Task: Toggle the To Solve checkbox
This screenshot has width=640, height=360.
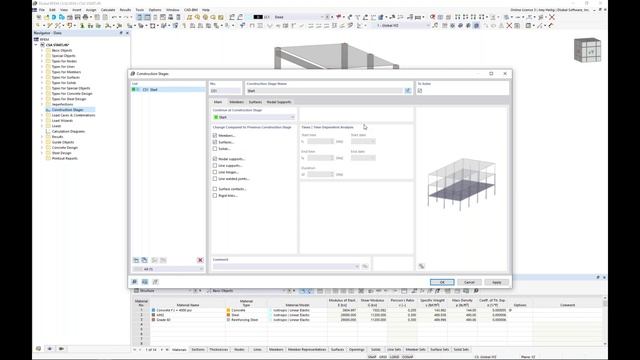Action: pyautogui.click(x=420, y=91)
